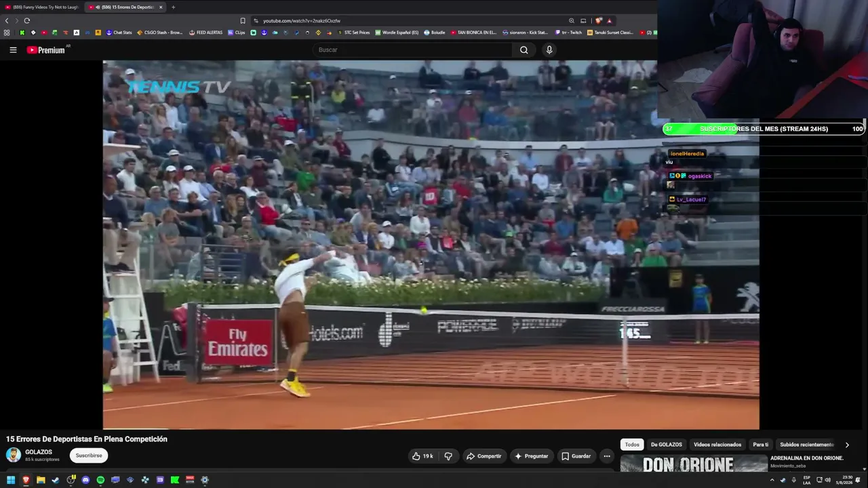Select the Videos relacionados chip
The height and width of the screenshot is (488, 868).
717,445
